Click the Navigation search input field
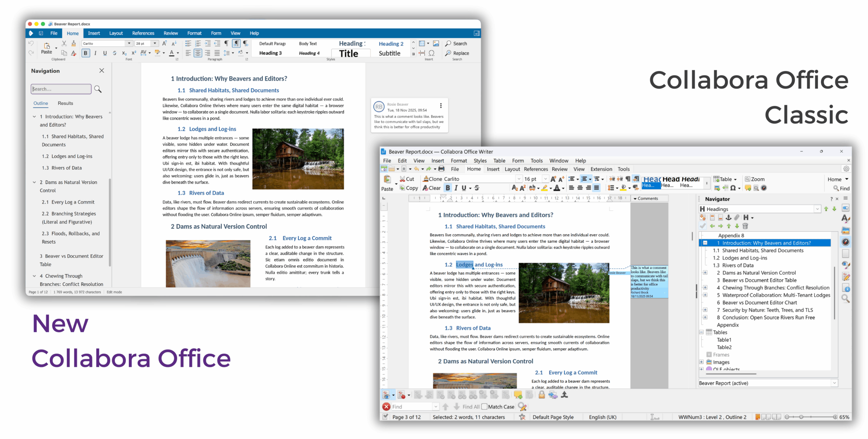The width and height of the screenshot is (868, 439). click(x=61, y=89)
